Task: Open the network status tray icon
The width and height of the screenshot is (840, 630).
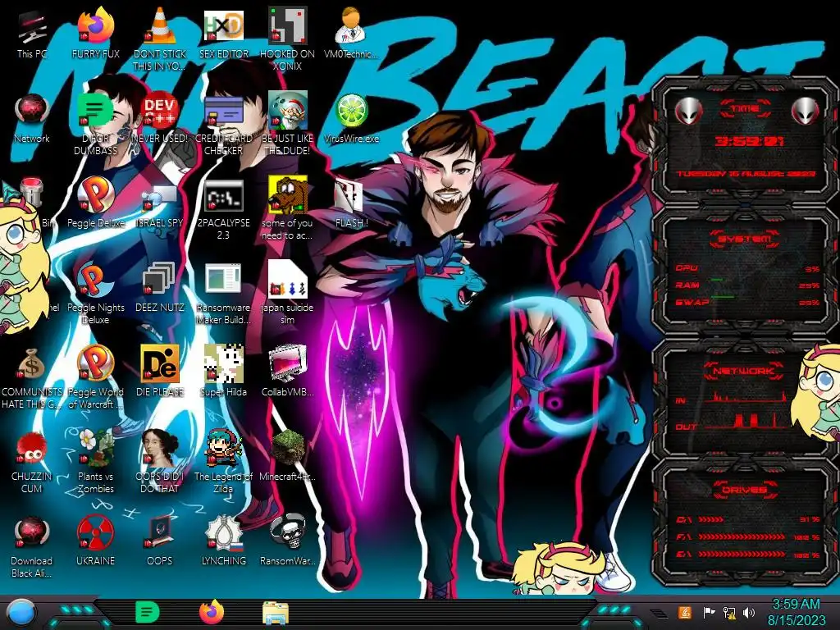Action: pos(728,612)
